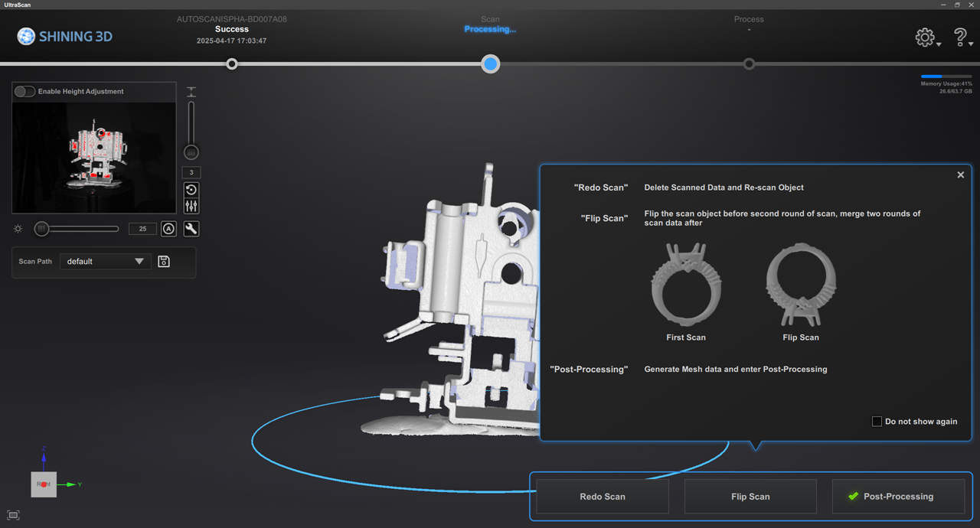Open the wrench calibration tool

coord(191,229)
